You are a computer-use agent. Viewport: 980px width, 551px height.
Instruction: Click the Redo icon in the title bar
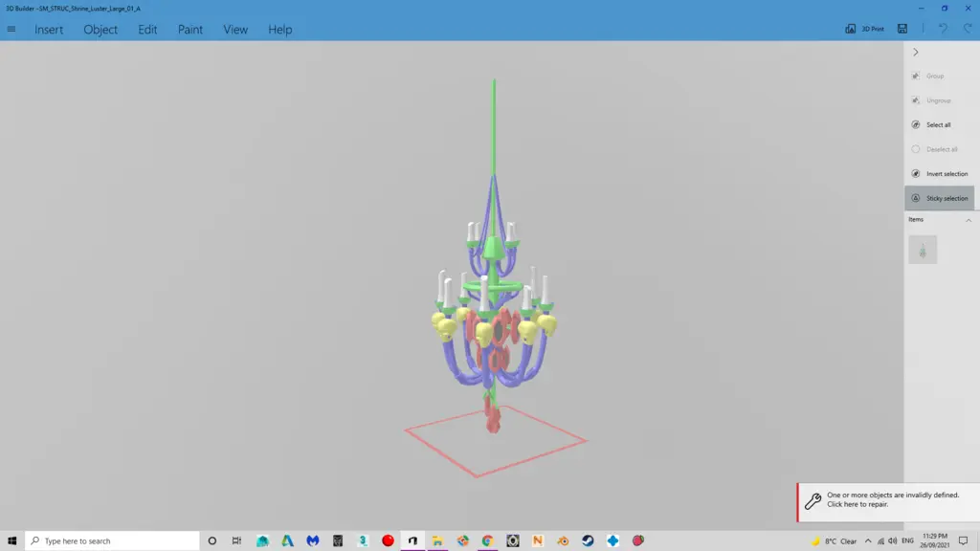click(x=969, y=29)
